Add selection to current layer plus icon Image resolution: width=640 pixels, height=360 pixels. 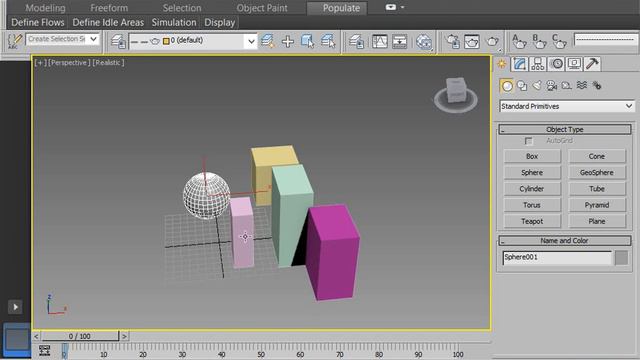(x=288, y=41)
